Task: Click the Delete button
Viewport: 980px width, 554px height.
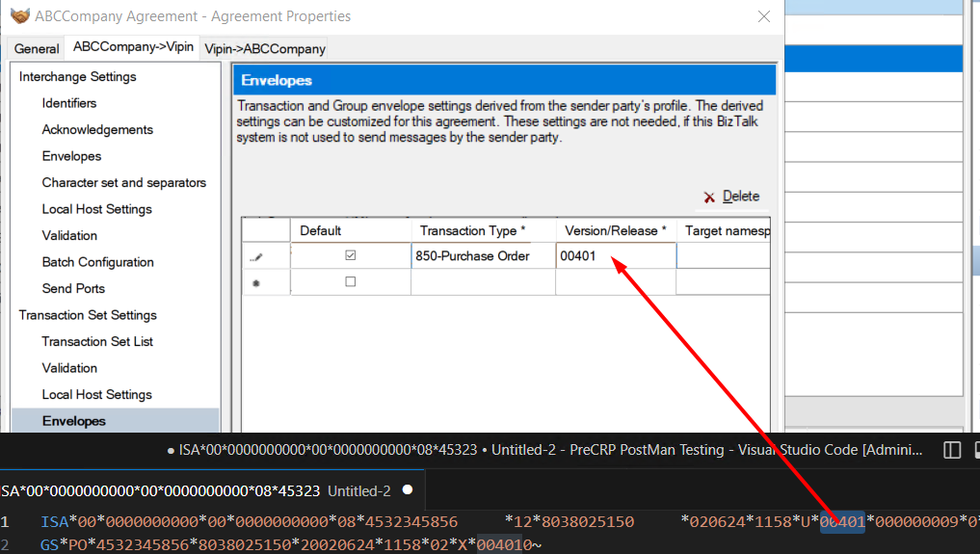Action: (732, 197)
